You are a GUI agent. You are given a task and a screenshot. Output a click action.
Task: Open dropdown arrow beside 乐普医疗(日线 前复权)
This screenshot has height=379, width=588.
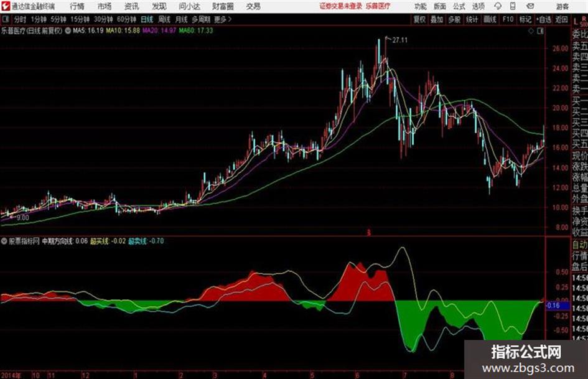[68, 30]
